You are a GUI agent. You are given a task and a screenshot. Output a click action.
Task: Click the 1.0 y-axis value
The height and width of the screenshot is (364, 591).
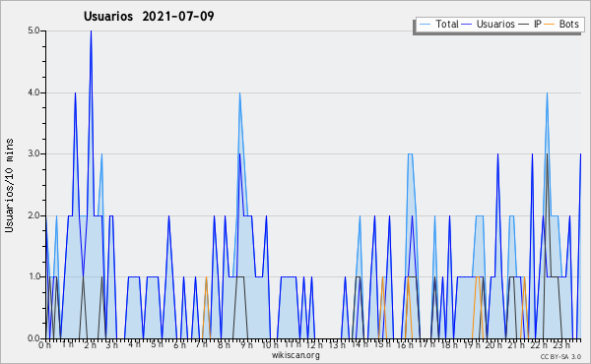[33, 276]
